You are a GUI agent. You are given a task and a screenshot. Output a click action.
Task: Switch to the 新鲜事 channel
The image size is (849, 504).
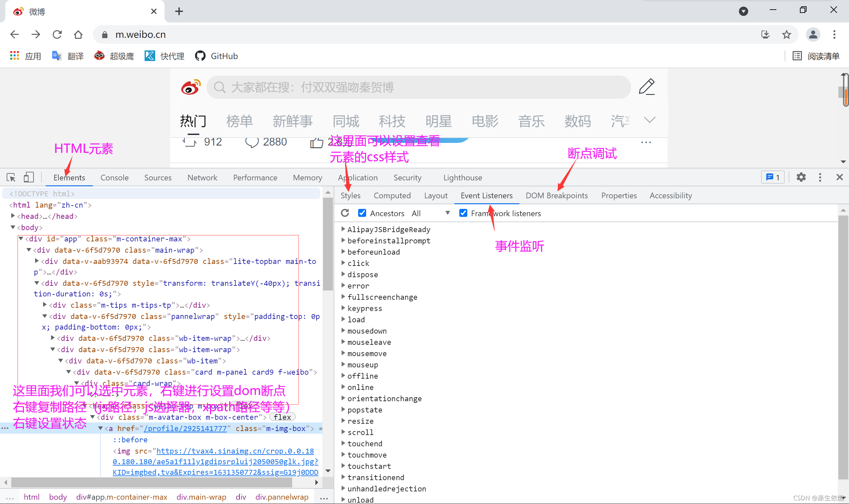click(293, 121)
